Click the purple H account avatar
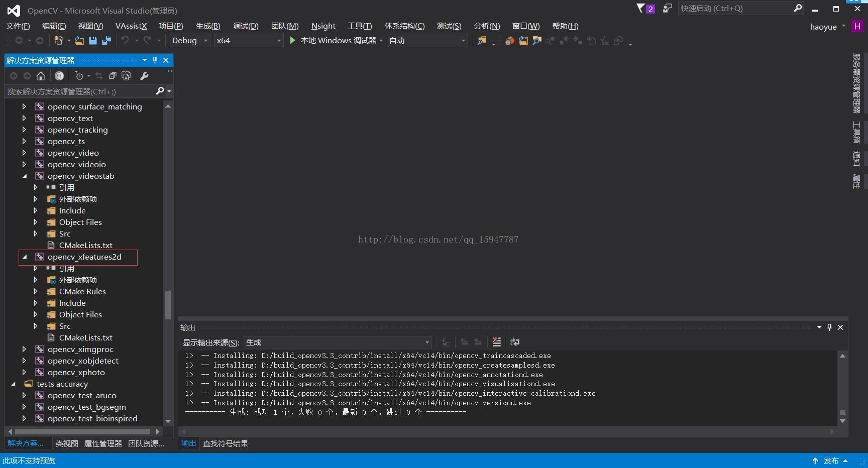 click(x=857, y=26)
